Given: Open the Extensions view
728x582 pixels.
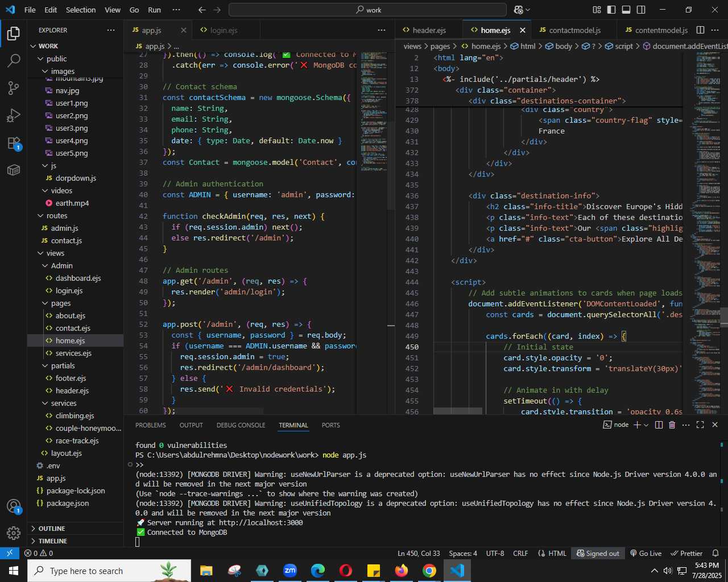Looking at the screenshot, I should 14,143.
